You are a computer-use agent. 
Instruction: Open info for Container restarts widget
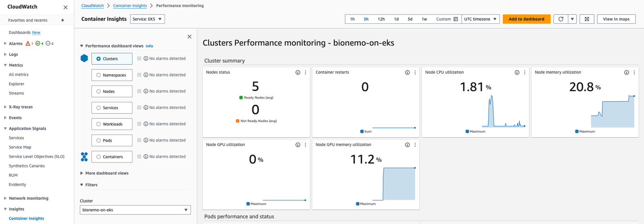pyautogui.click(x=407, y=72)
